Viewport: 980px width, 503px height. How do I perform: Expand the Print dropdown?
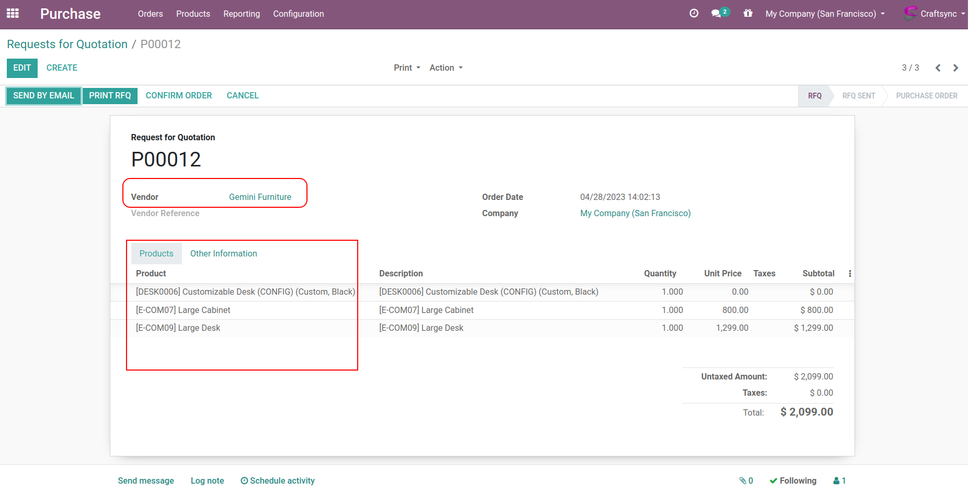click(x=407, y=68)
